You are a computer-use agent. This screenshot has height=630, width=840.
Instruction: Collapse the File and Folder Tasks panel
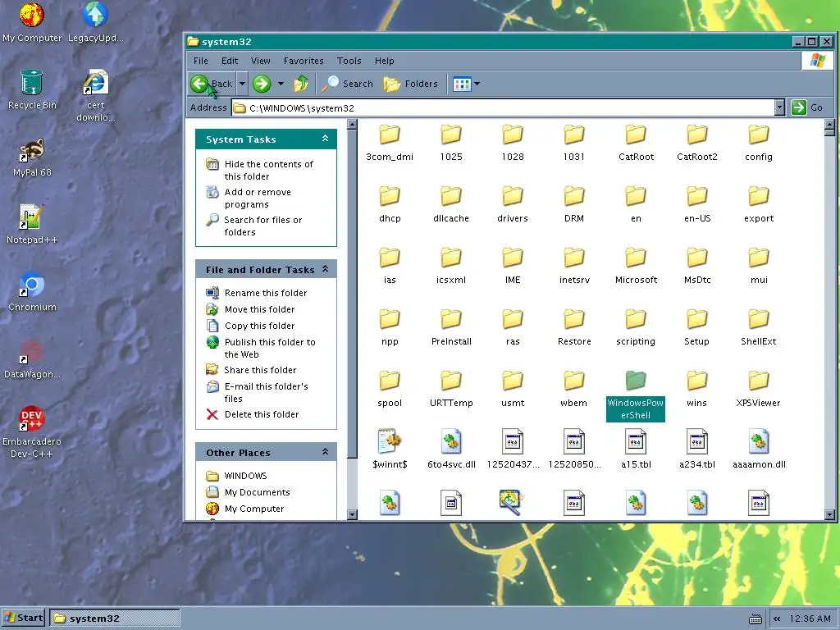coord(325,269)
